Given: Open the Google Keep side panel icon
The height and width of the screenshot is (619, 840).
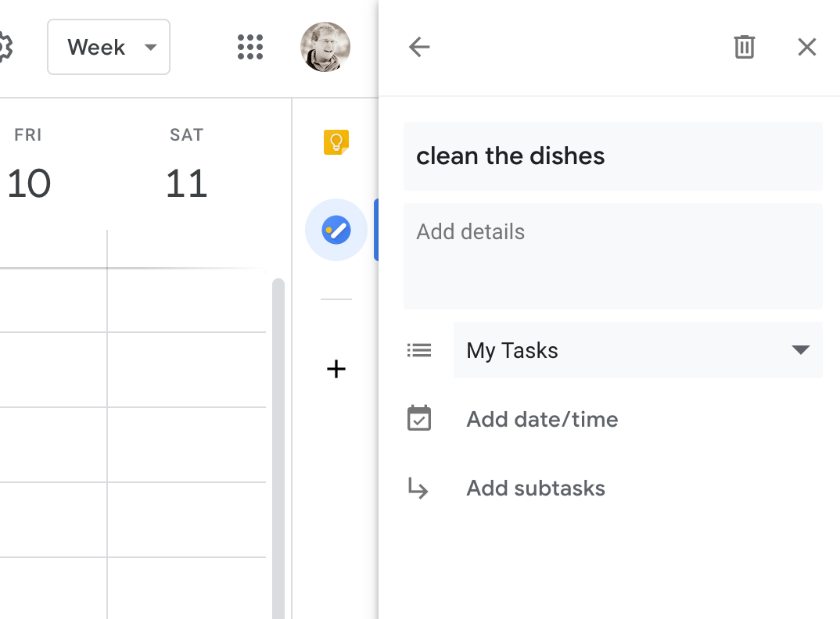Looking at the screenshot, I should [x=336, y=142].
